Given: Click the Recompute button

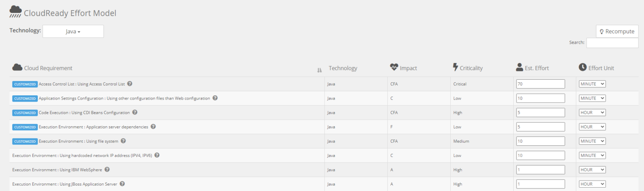Looking at the screenshot, I should [617, 31].
